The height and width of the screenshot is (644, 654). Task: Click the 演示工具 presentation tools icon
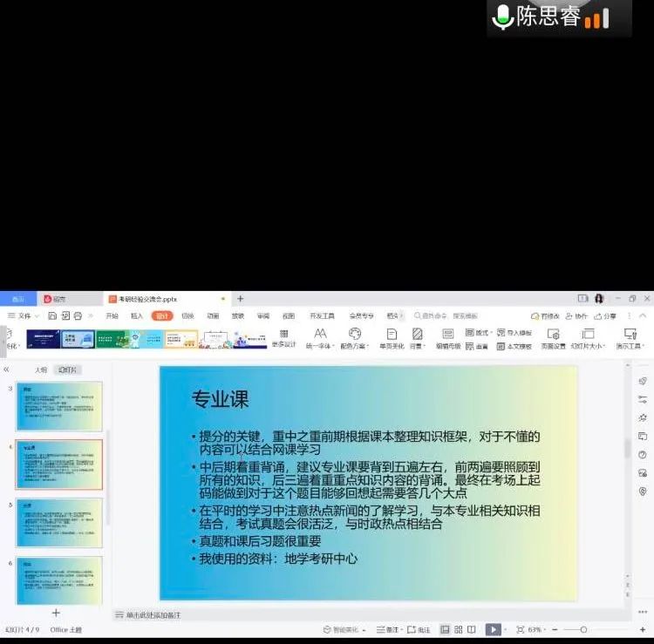[x=630, y=335]
